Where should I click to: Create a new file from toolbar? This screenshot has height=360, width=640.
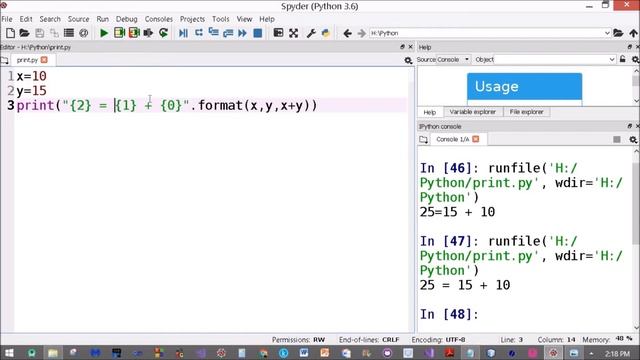click(x=10, y=33)
